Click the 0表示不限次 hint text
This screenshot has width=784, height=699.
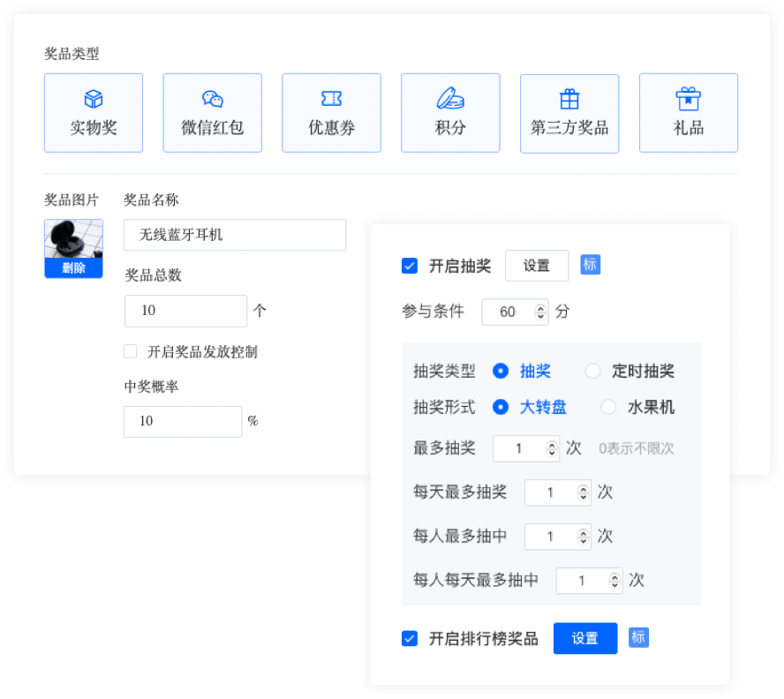tap(637, 448)
